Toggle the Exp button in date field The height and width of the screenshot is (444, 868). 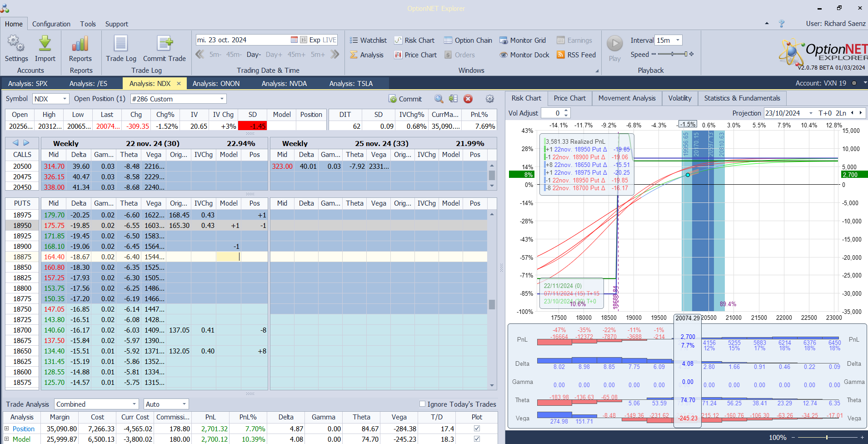point(314,40)
